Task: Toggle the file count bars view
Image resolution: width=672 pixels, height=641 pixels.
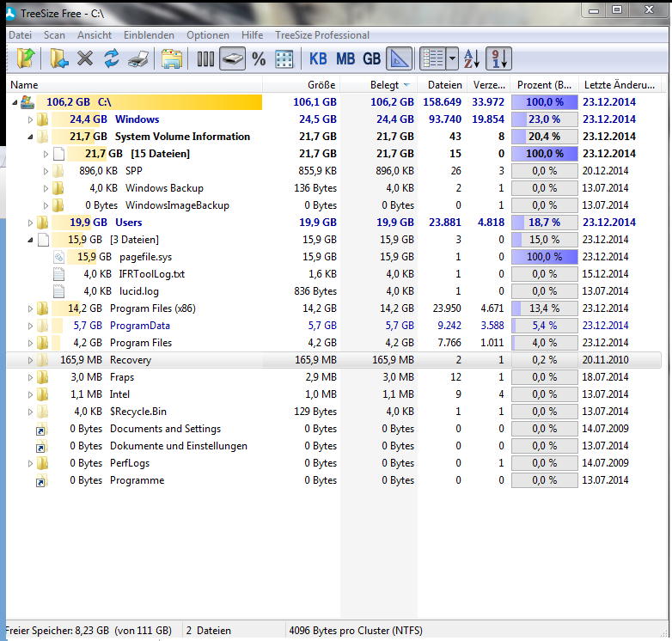Action: coord(205,58)
